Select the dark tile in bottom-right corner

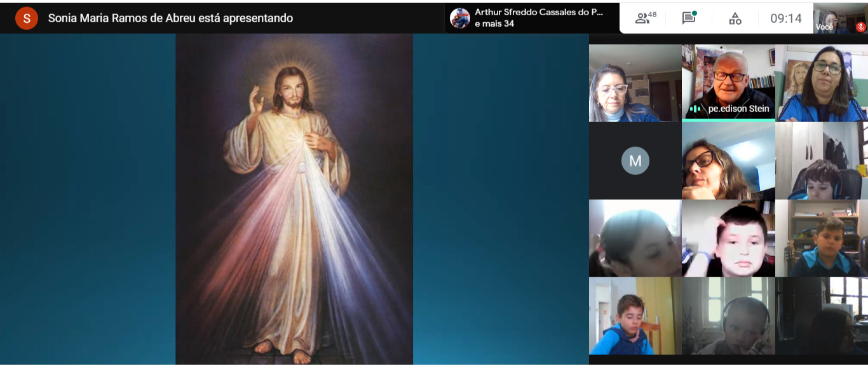pos(822,316)
